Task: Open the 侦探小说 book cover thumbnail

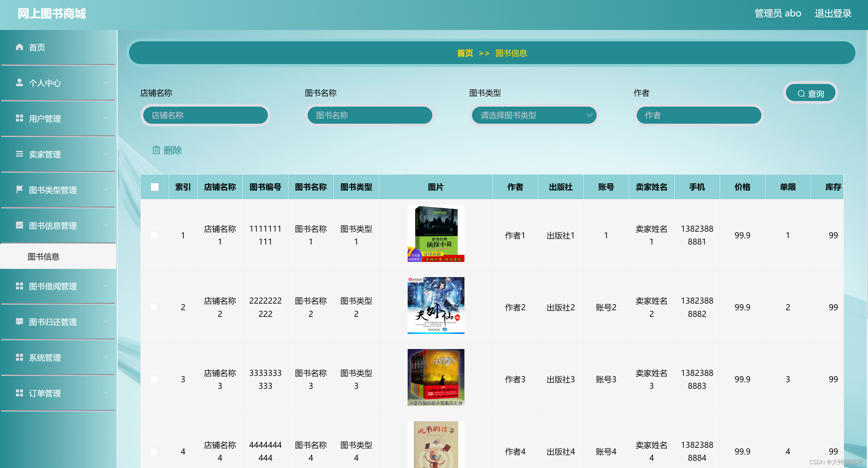Action: pos(436,234)
